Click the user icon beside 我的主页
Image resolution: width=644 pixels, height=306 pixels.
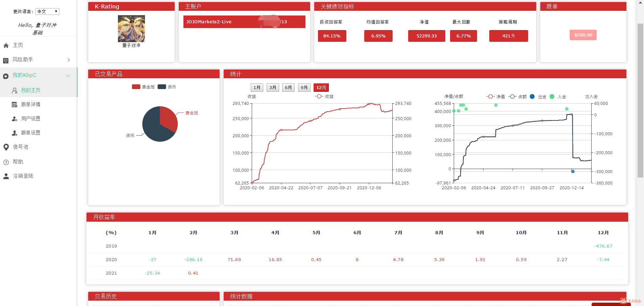click(x=15, y=90)
